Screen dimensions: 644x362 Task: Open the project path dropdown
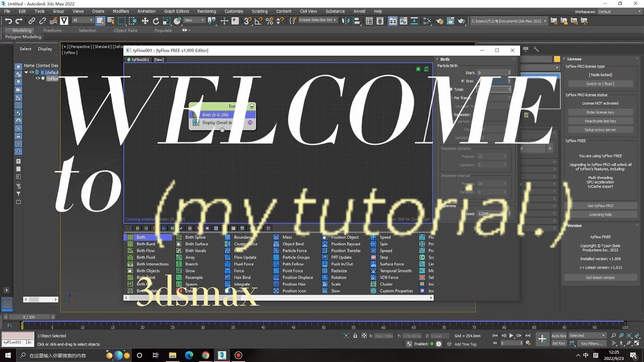[509, 21]
